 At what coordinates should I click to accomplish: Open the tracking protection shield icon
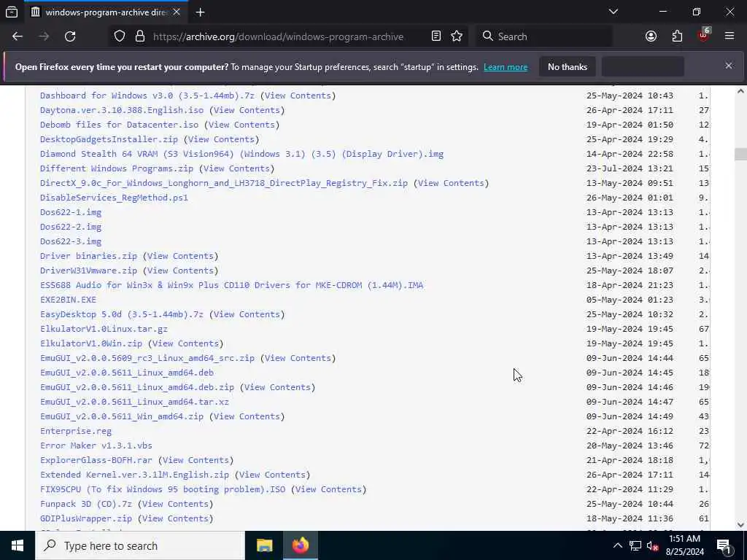click(120, 36)
